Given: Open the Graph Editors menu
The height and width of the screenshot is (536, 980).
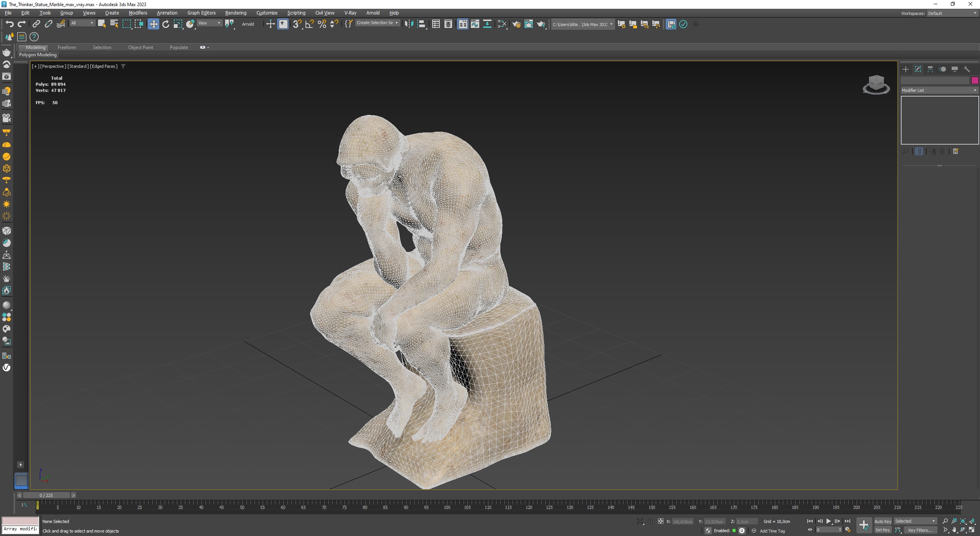Looking at the screenshot, I should (201, 13).
